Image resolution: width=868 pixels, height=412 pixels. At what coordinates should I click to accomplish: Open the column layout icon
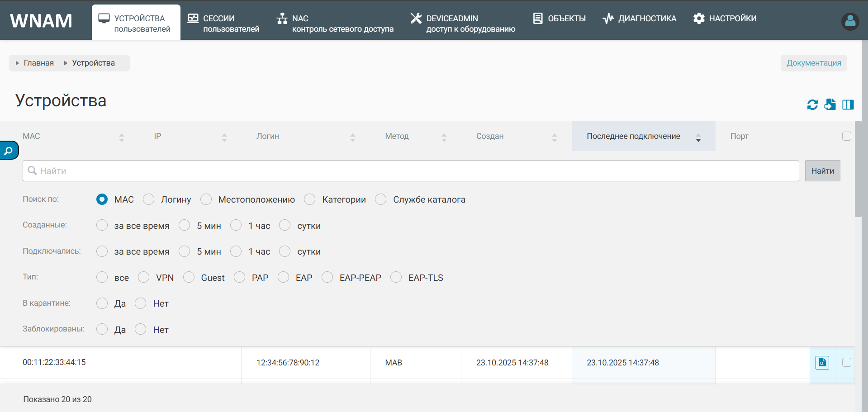pos(848,105)
